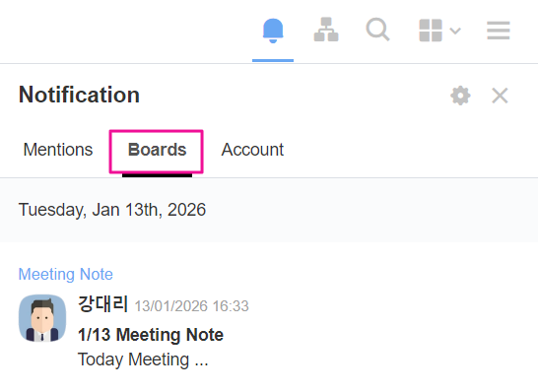538x392 pixels.
Task: Close the Notification panel
Action: (x=500, y=96)
